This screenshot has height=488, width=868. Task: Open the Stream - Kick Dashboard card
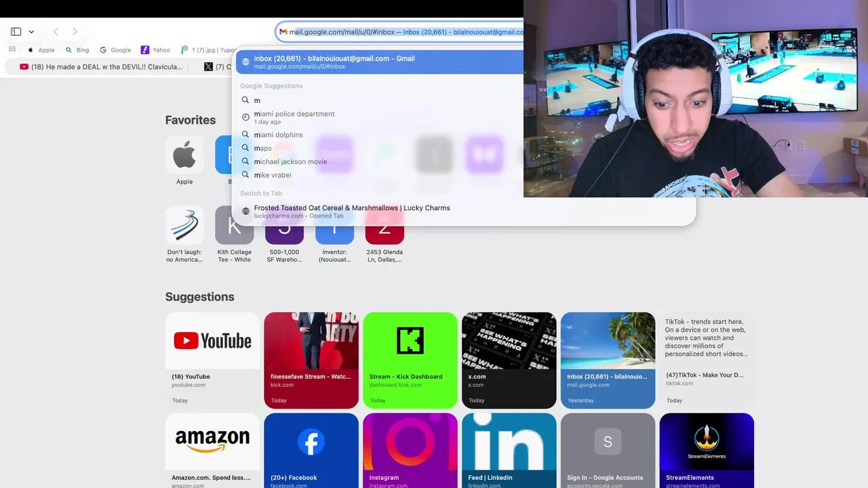[x=410, y=361]
